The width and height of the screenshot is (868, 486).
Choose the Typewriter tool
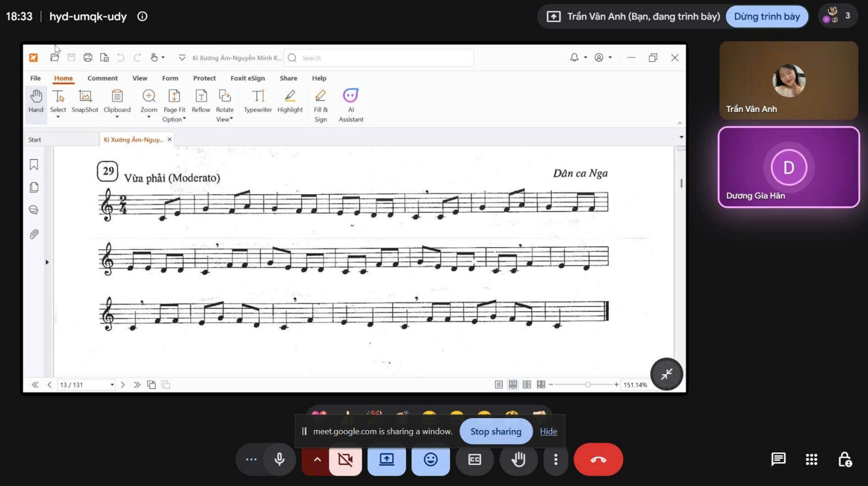[258, 101]
